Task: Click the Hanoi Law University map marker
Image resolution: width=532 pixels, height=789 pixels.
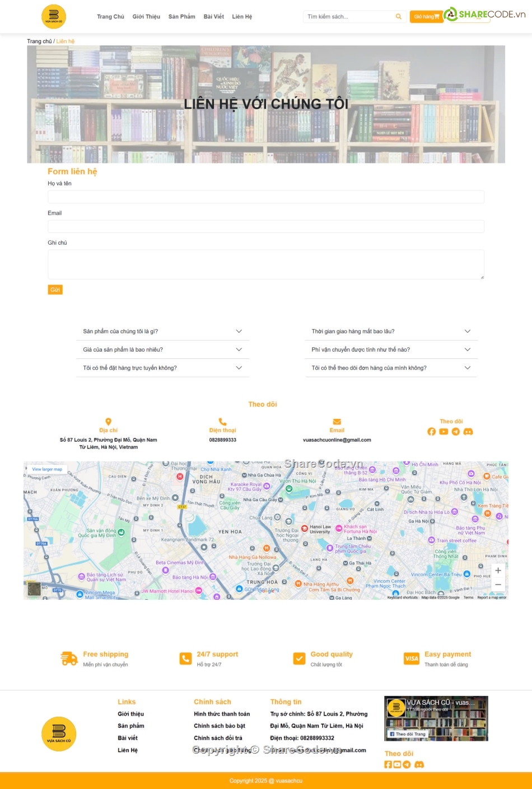Action: point(305,528)
